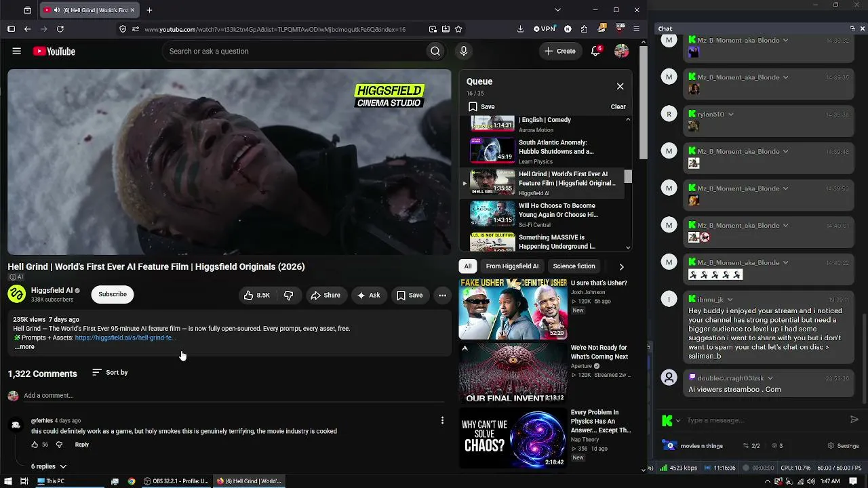Expand options for rylan510 chat message
868x488 pixels.
pyautogui.click(x=730, y=115)
